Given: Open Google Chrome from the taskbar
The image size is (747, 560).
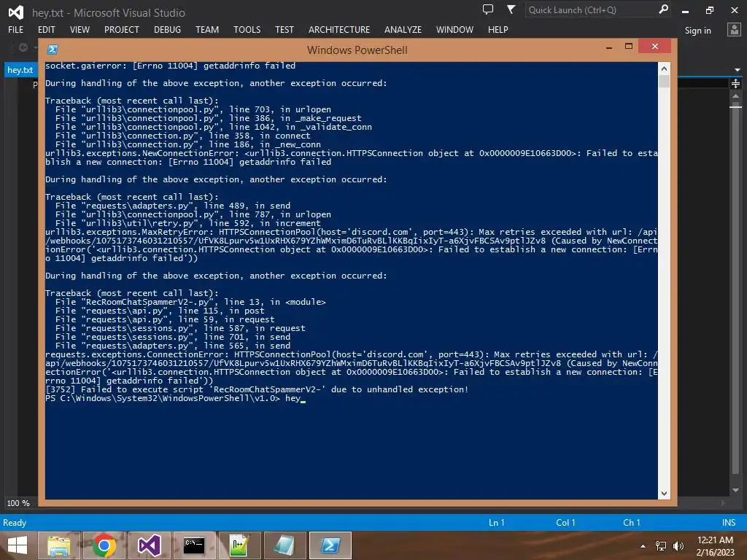Looking at the screenshot, I should 104,545.
